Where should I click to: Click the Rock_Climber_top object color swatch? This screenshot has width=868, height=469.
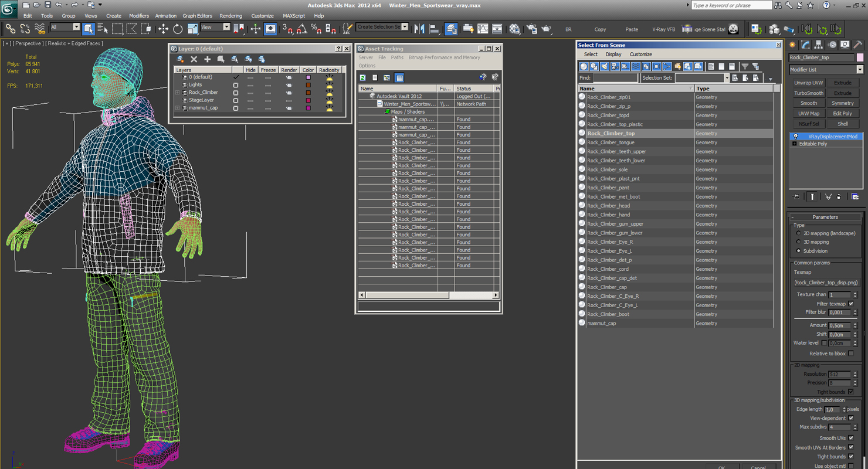[x=860, y=57]
